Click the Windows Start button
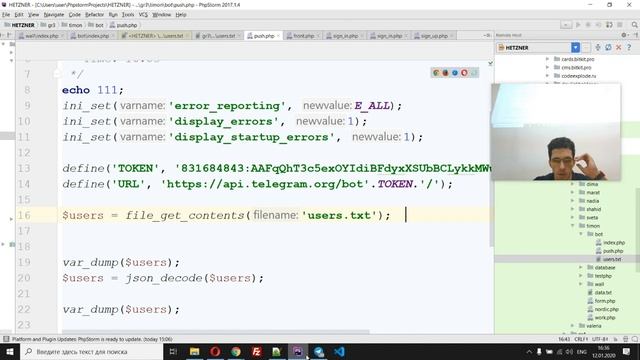Viewport: 640px width, 360px height. (x=10, y=351)
